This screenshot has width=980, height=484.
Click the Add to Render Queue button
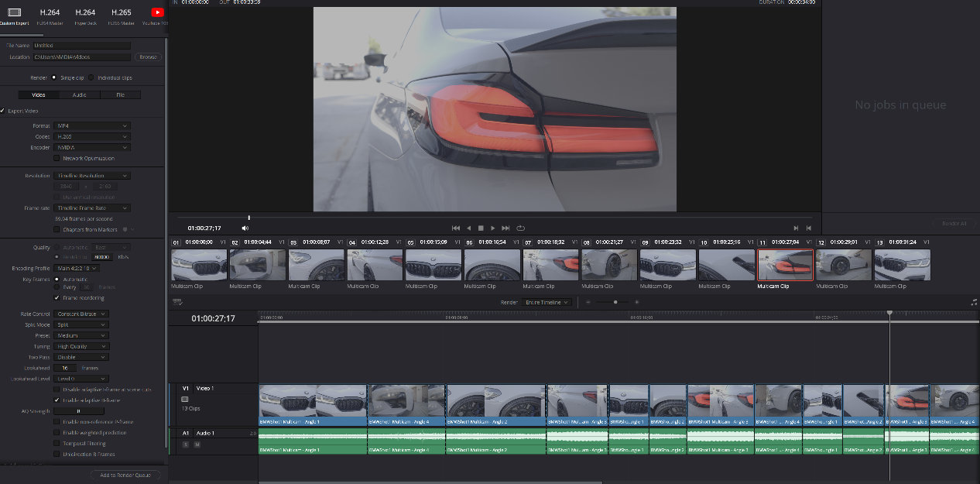[x=125, y=475]
